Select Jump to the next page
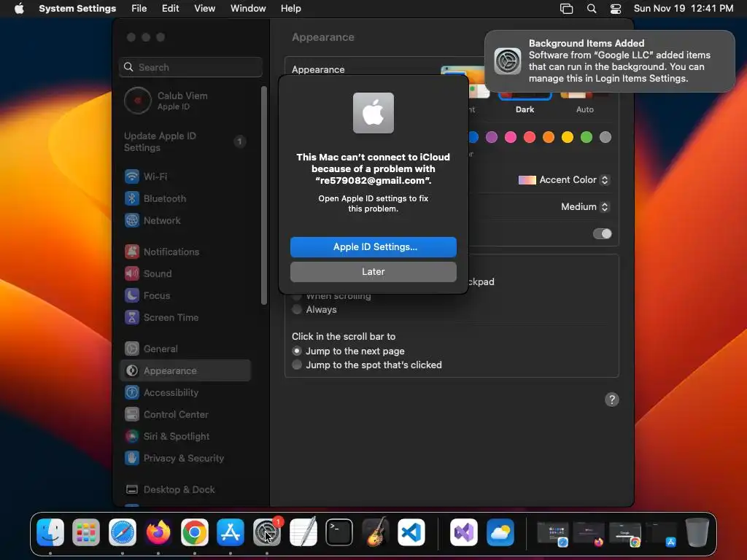 pyautogui.click(x=348, y=351)
